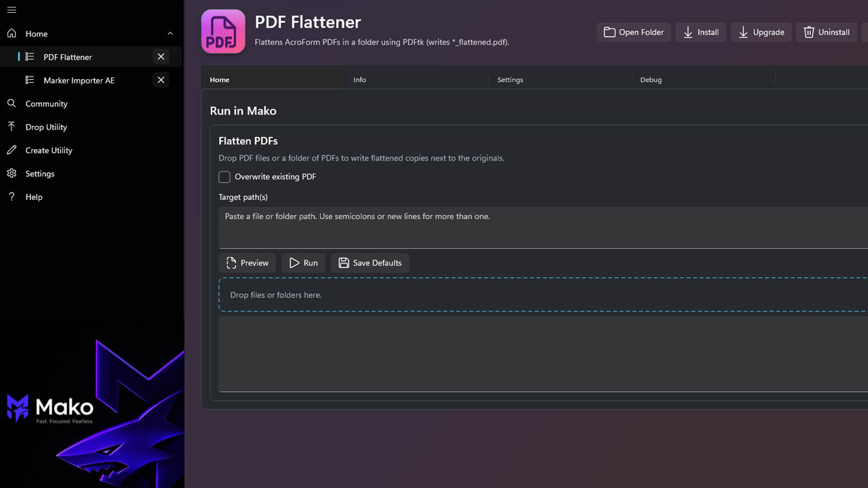Run the PDF flattening
This screenshot has width=868, height=488.
pyautogui.click(x=304, y=263)
